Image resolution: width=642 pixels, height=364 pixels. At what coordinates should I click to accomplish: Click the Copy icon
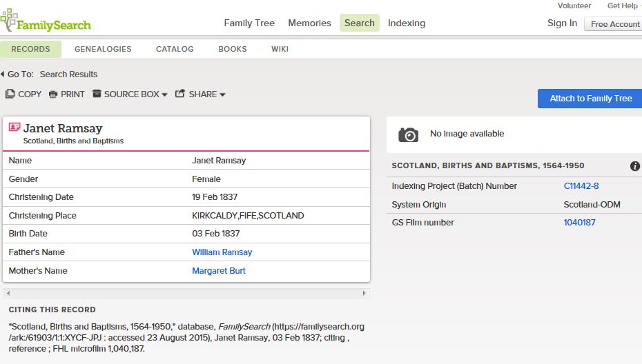(x=10, y=94)
